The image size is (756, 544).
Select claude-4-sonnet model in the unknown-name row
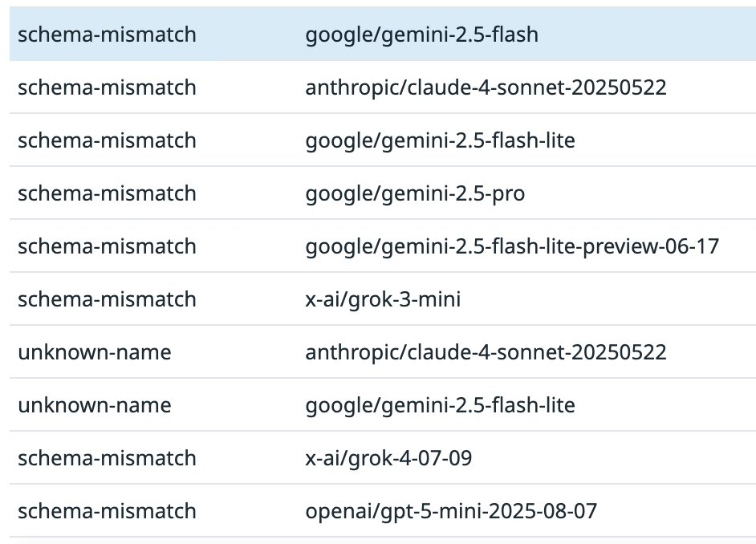coord(486,351)
